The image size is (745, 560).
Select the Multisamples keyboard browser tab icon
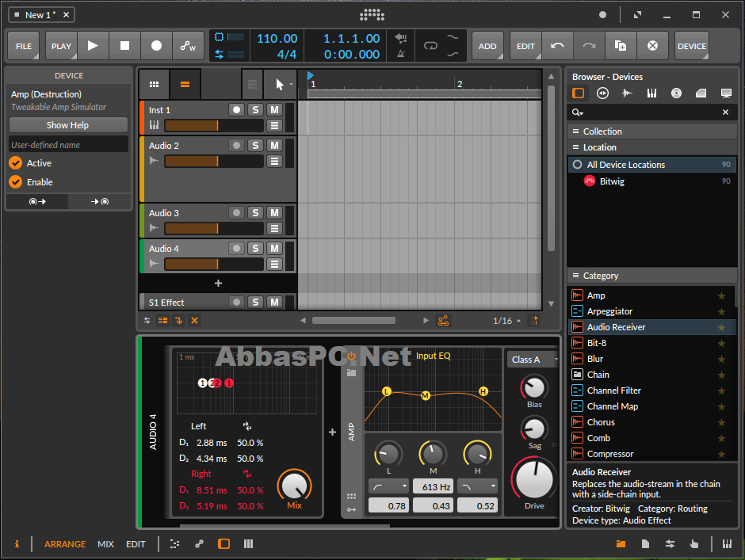pos(651,93)
